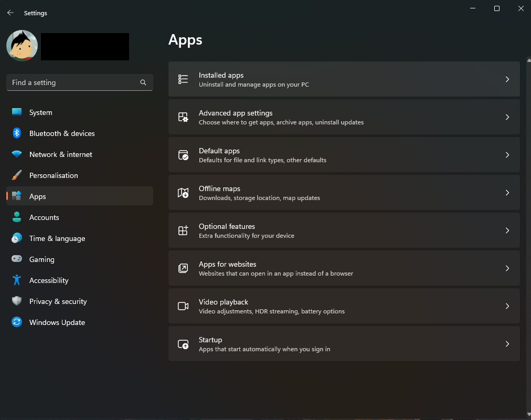Open Bluetooth & devices via its icon
Screen dimensions: 531x420
pos(16,133)
